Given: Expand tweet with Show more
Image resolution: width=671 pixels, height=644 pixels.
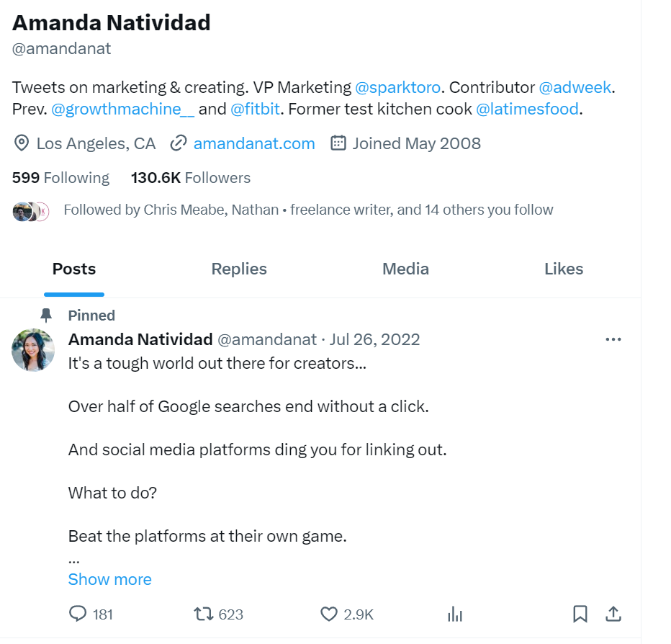Looking at the screenshot, I should click(x=109, y=579).
